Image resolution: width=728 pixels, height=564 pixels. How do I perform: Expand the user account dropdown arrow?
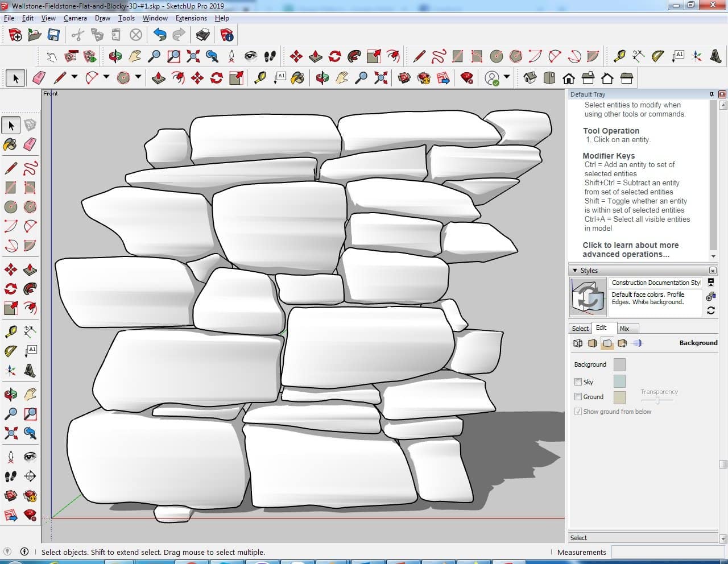[507, 77]
